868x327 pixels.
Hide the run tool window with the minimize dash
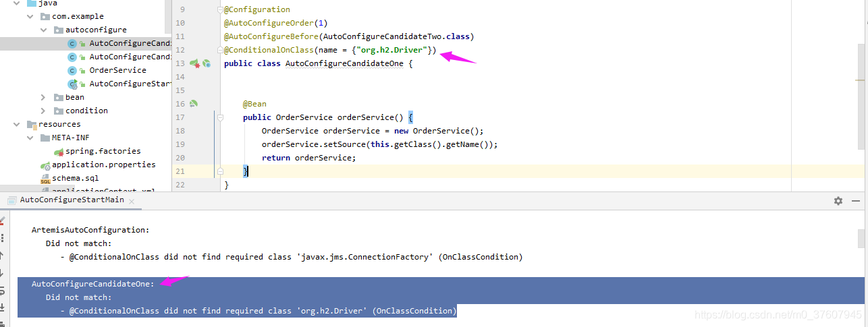point(856,201)
